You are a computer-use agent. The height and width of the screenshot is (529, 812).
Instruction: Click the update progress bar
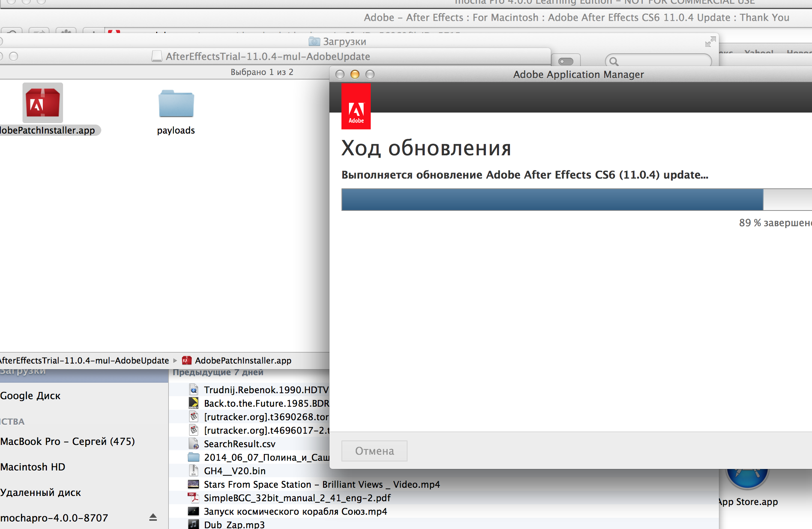click(x=577, y=200)
